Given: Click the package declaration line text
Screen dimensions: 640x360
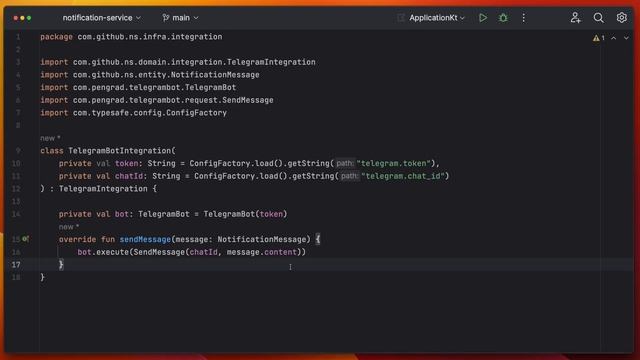Looking at the screenshot, I should click(131, 37).
